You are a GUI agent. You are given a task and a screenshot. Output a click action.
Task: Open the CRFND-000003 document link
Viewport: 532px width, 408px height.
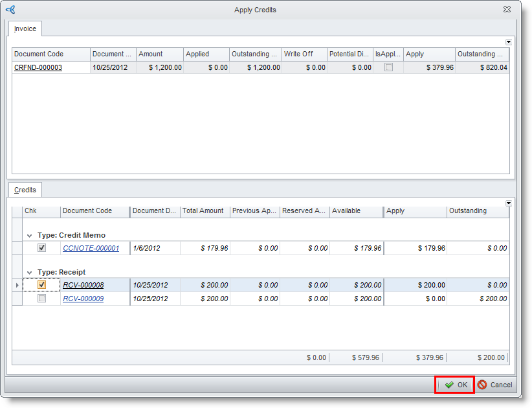click(38, 67)
